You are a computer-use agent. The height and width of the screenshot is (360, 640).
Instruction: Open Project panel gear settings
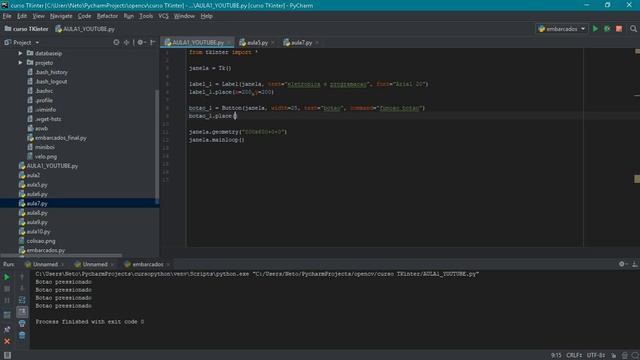tap(141, 42)
